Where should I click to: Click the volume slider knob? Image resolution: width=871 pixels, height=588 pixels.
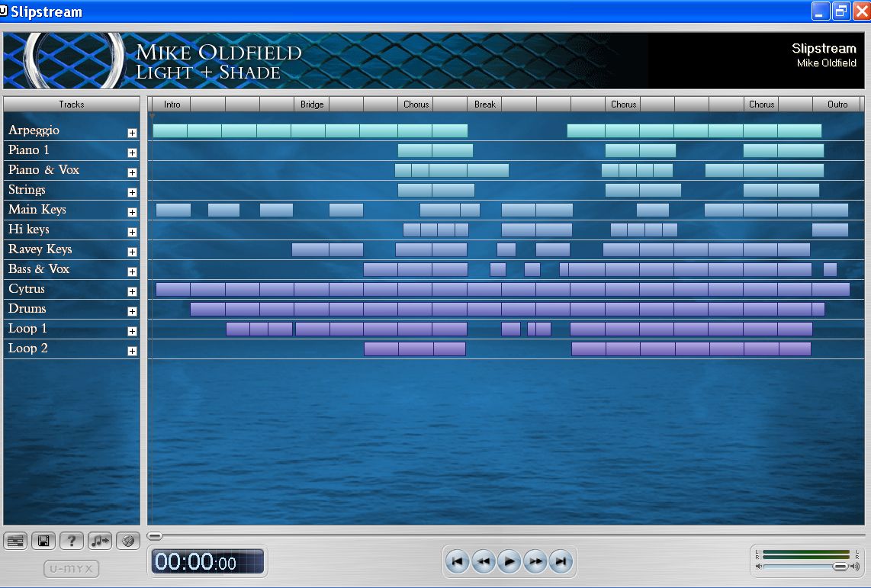pos(840,567)
